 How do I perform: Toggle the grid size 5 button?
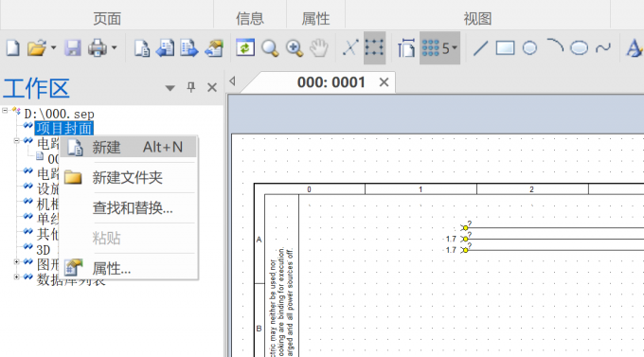click(x=435, y=48)
